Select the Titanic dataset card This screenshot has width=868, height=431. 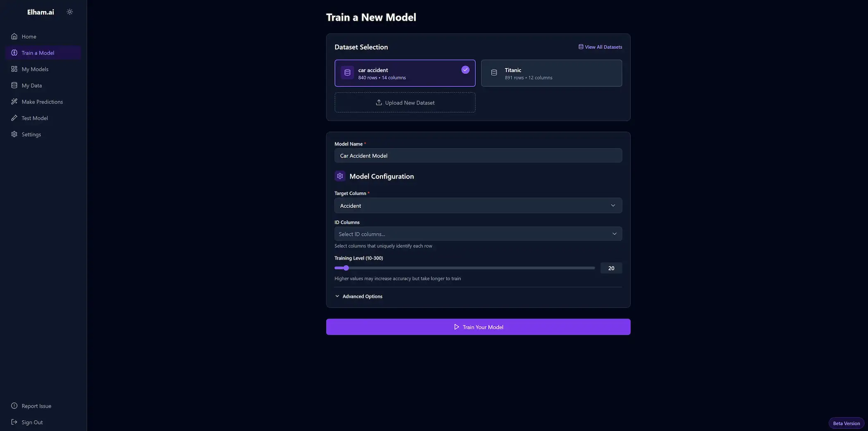pyautogui.click(x=551, y=73)
